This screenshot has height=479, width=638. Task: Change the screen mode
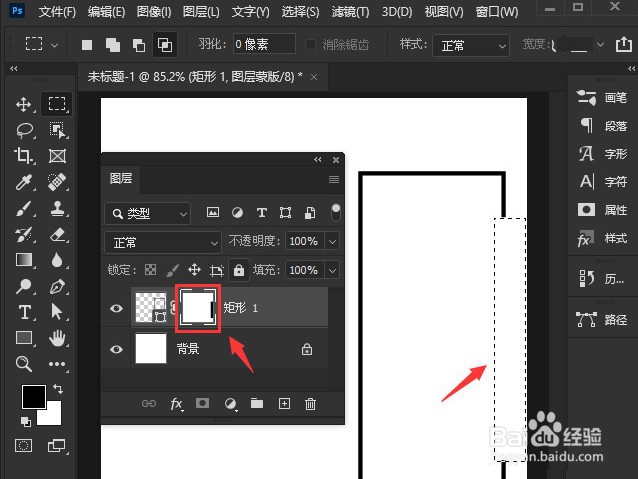coord(57,446)
